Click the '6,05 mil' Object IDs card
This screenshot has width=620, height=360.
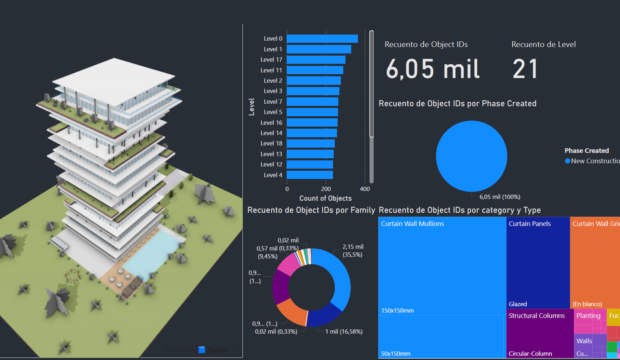point(432,69)
